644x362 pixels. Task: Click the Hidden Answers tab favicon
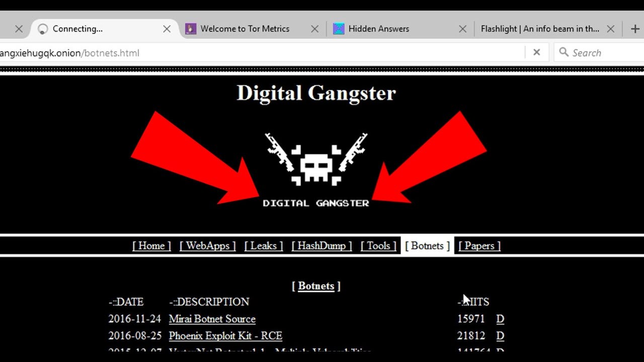click(339, 29)
